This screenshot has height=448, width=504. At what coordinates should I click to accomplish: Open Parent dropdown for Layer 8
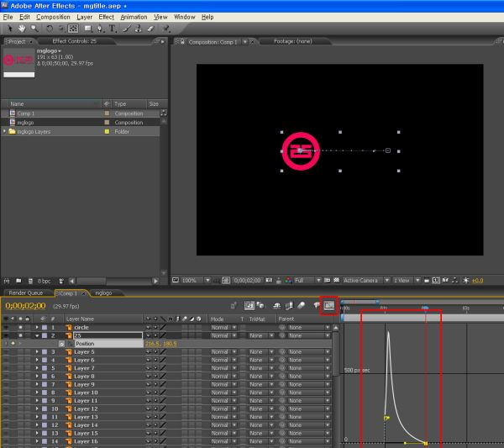coord(309,377)
